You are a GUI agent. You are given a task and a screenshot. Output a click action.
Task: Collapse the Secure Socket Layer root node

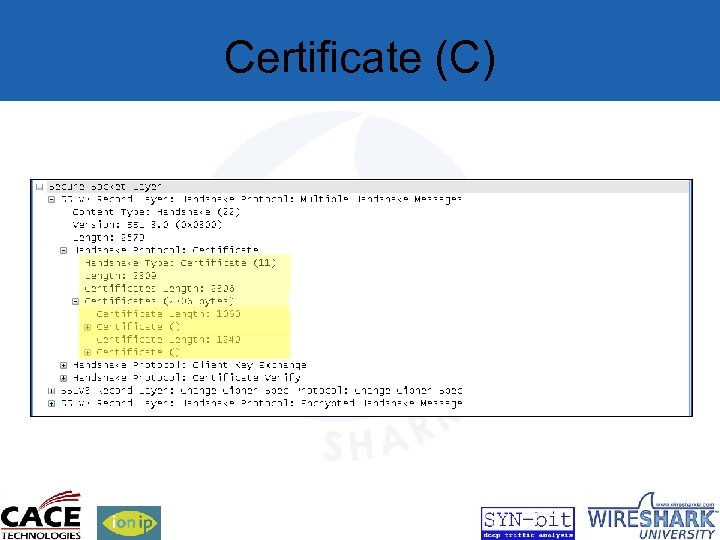(x=39, y=186)
